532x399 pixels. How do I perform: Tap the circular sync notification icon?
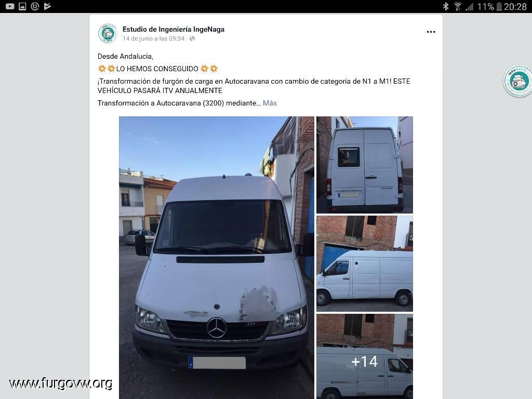tap(35, 6)
